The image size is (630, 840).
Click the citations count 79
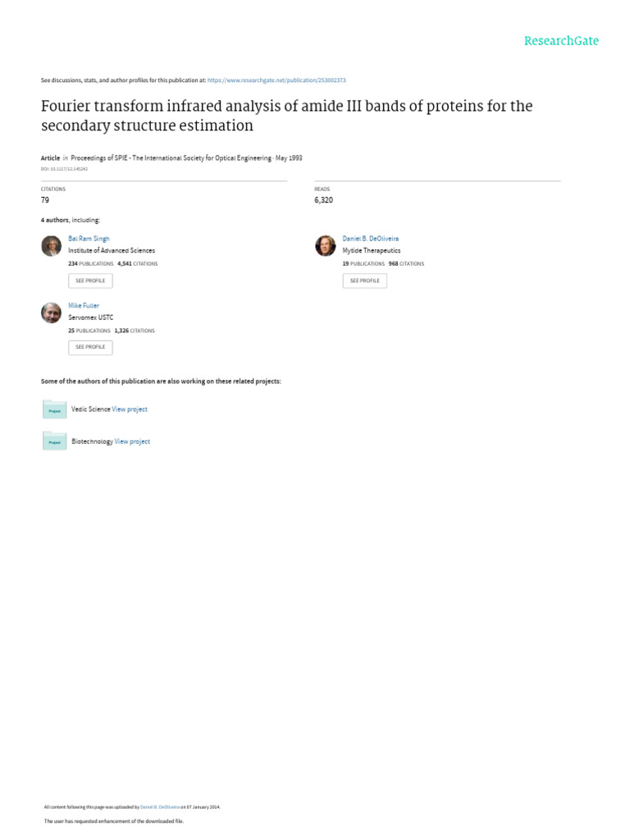(46, 199)
